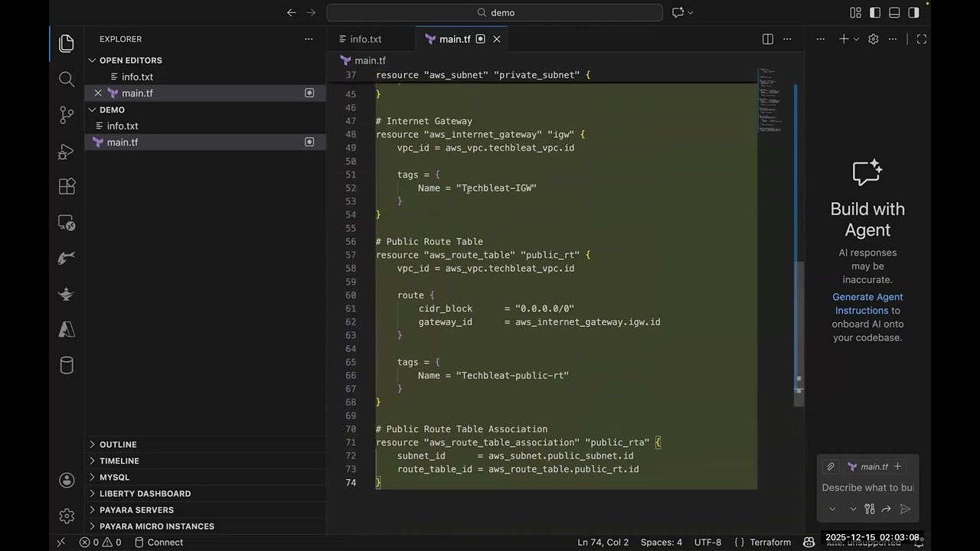Click the shark-shaped activity bar icon
The height and width of the screenshot is (551, 980).
pos(67,258)
